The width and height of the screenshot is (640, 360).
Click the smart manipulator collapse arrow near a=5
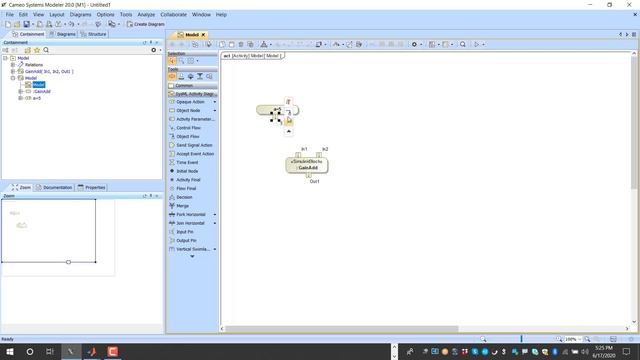click(289, 131)
